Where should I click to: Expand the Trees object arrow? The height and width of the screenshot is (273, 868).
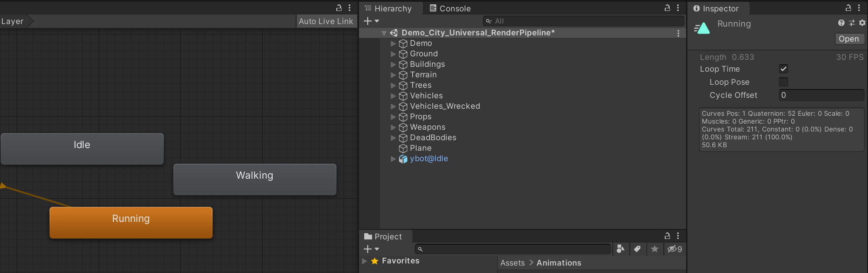[x=393, y=86]
